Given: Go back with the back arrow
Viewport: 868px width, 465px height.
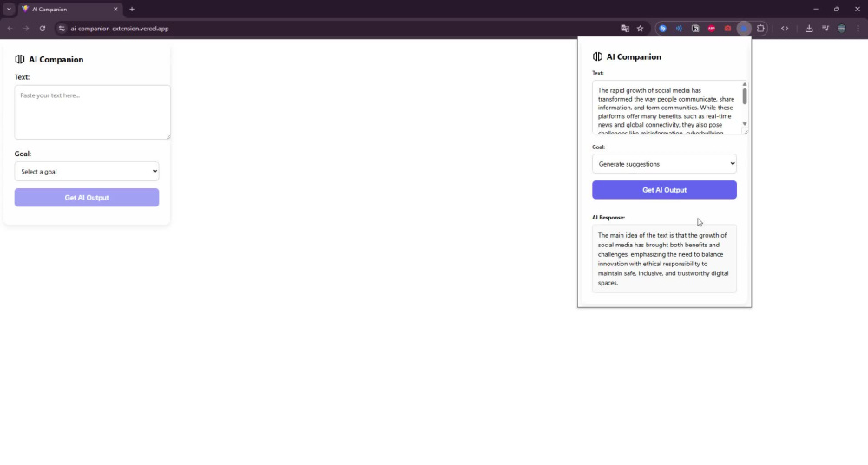Looking at the screenshot, I should (10, 29).
